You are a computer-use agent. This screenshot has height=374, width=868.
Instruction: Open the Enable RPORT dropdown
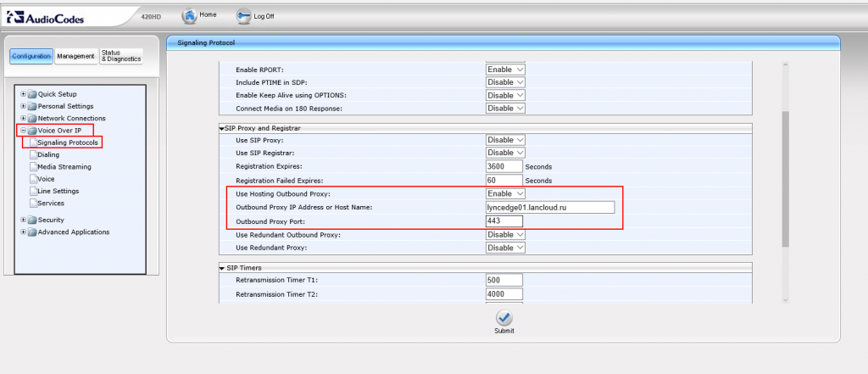pos(505,70)
